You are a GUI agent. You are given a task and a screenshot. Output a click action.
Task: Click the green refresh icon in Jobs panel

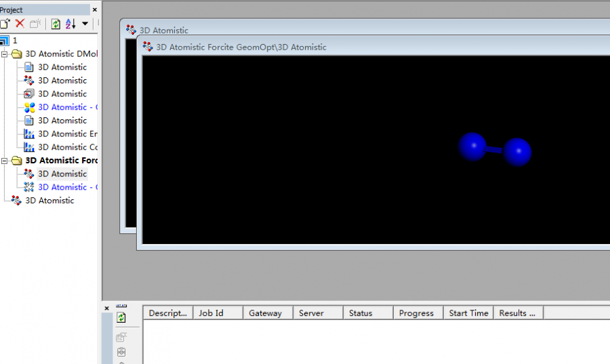point(121,317)
